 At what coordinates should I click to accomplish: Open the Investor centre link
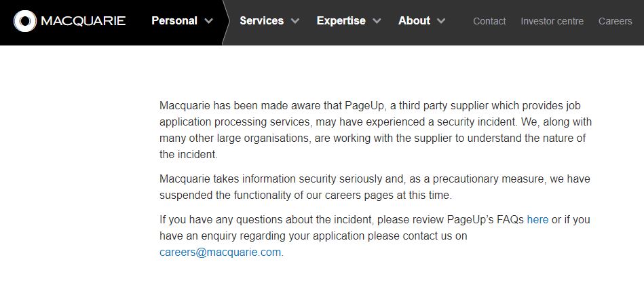click(x=552, y=21)
